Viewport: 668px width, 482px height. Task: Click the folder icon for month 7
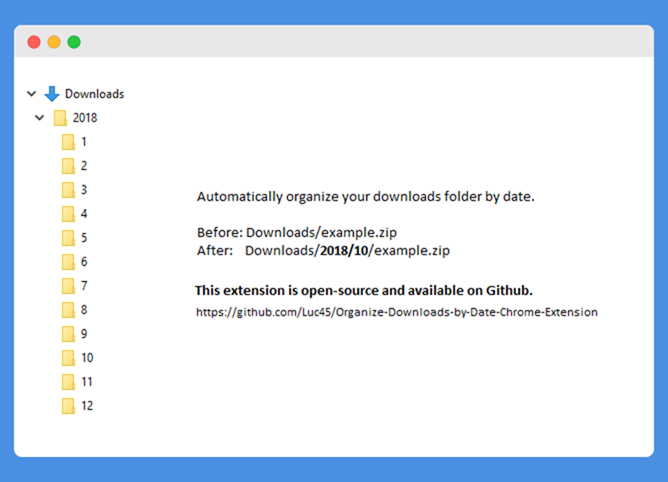(68, 286)
